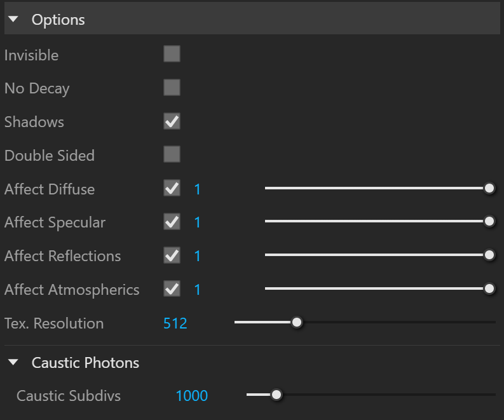Enable the Invisible checkbox
The width and height of the screenshot is (504, 420).
(x=172, y=53)
